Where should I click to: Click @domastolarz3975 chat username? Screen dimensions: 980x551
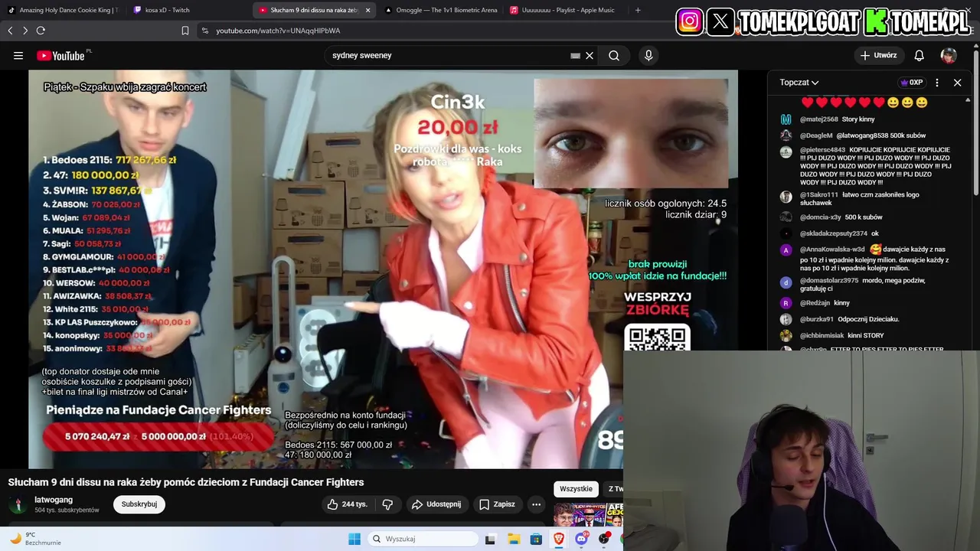[829, 281]
